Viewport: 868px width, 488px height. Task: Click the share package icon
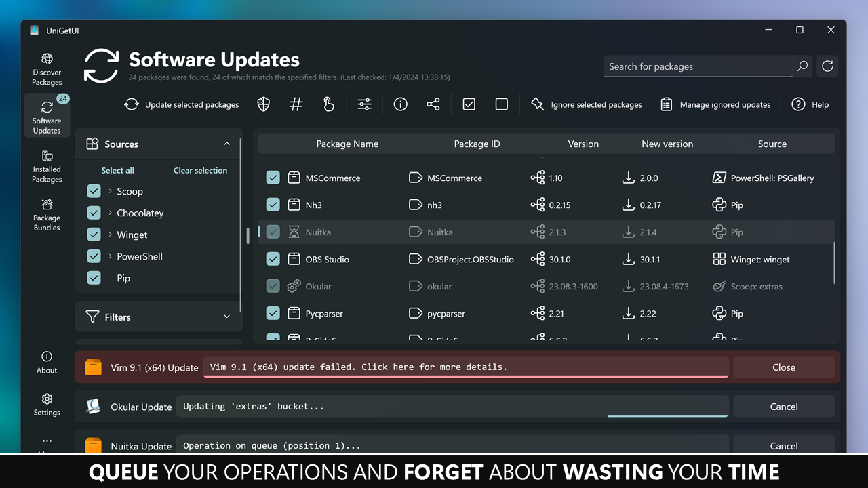click(x=433, y=104)
